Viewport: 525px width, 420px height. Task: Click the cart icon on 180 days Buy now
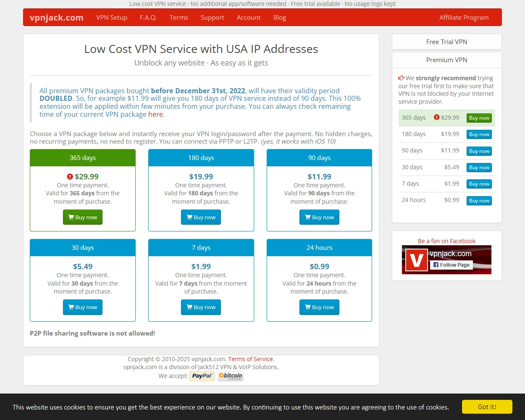pos(190,217)
